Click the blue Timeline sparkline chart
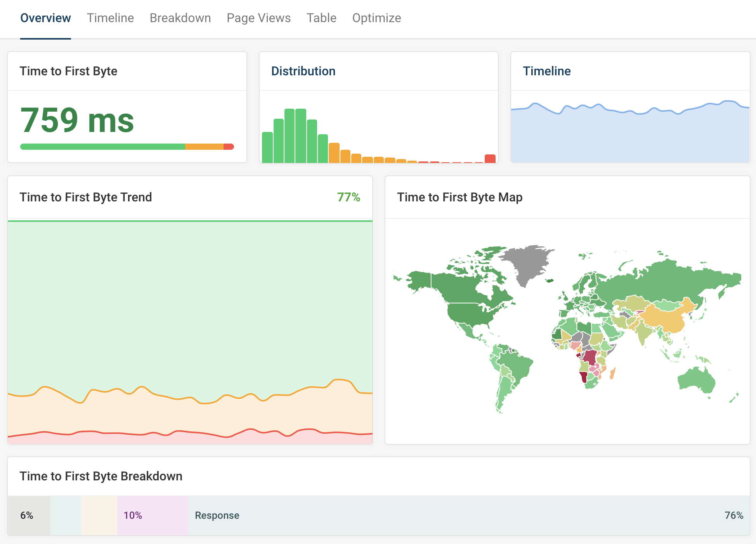 630,132
